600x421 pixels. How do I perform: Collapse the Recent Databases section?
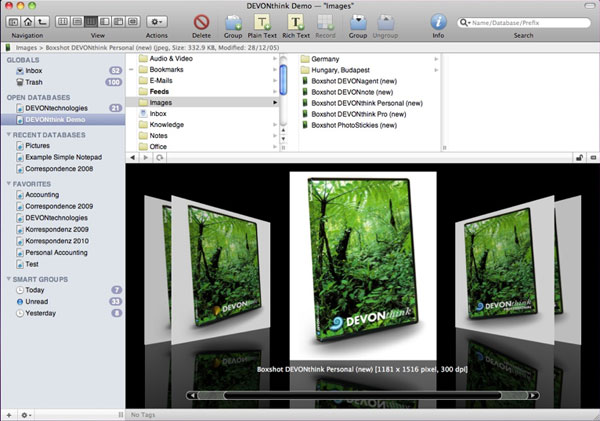point(10,133)
